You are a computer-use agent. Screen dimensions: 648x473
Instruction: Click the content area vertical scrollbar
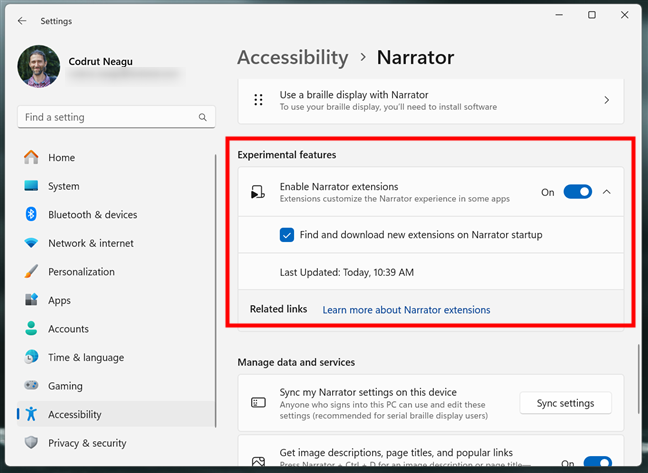638,378
